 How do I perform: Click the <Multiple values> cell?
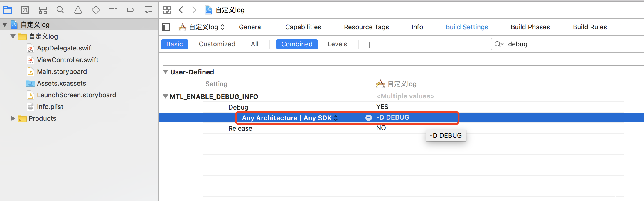(x=405, y=96)
